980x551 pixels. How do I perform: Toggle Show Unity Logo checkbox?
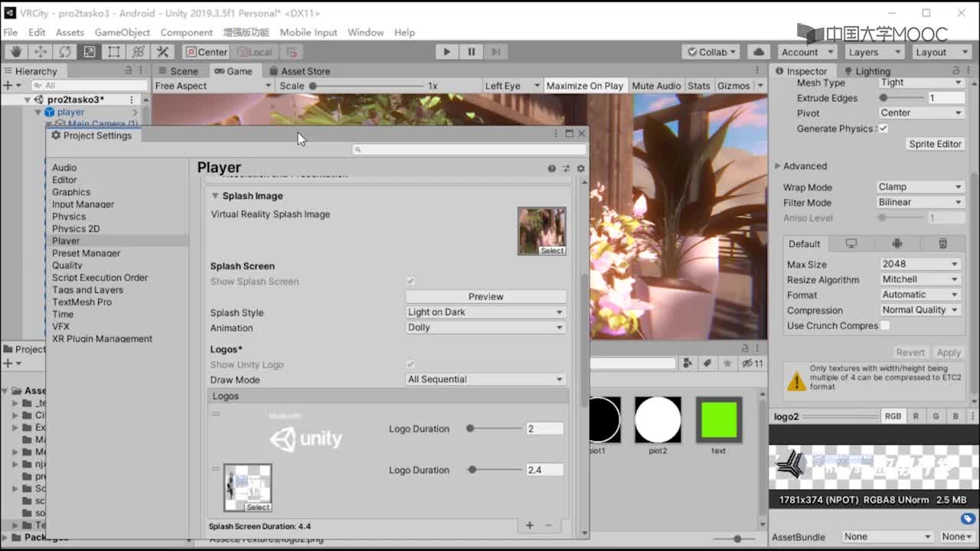410,364
